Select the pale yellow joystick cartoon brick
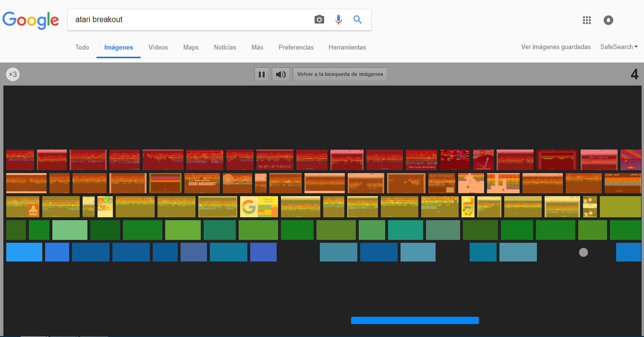Image resolution: width=644 pixels, height=337 pixels. coord(468,207)
